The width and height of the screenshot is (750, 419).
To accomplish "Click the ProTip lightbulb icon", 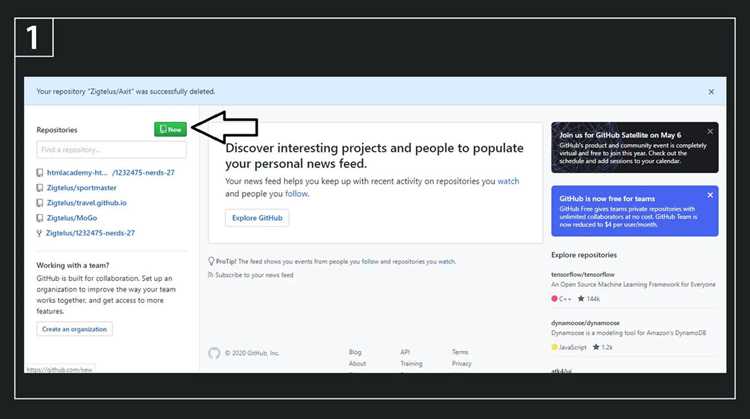I will pos(211,261).
